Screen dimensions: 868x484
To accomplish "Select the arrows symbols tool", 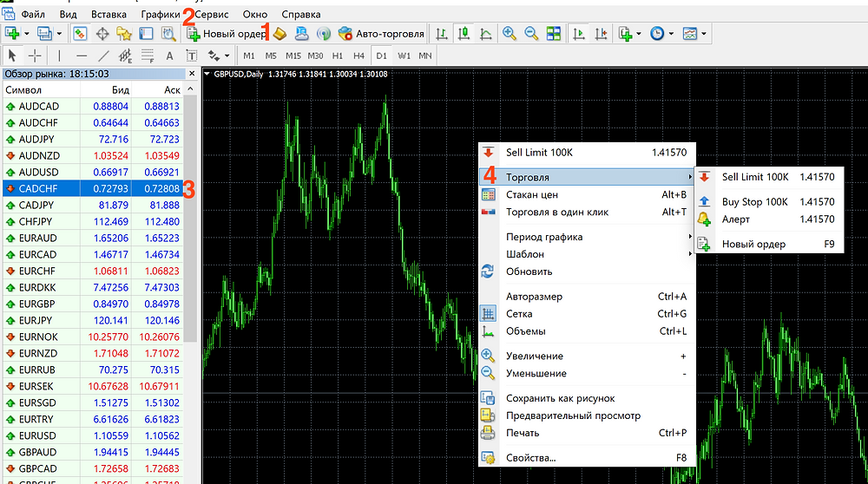I will tap(214, 56).
